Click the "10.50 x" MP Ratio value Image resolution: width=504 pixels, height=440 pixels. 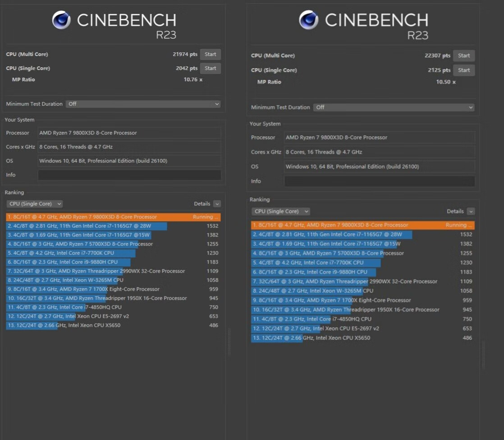pyautogui.click(x=445, y=82)
